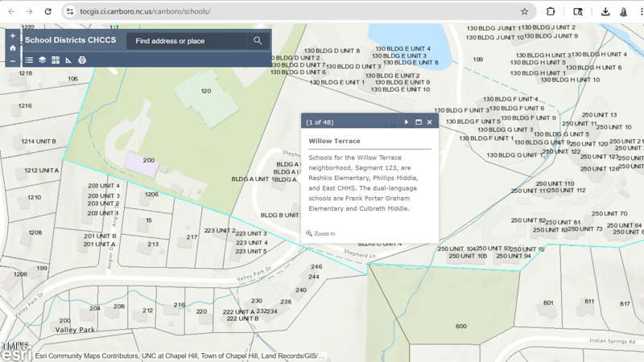Viewport: 644px width, 362px height.
Task: Open the map layers panel
Action: (x=42, y=60)
